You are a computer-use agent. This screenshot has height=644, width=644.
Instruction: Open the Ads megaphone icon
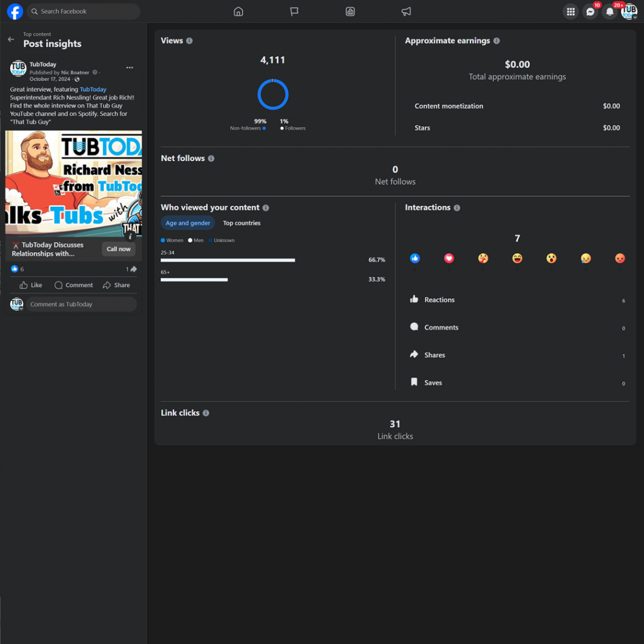coord(406,11)
